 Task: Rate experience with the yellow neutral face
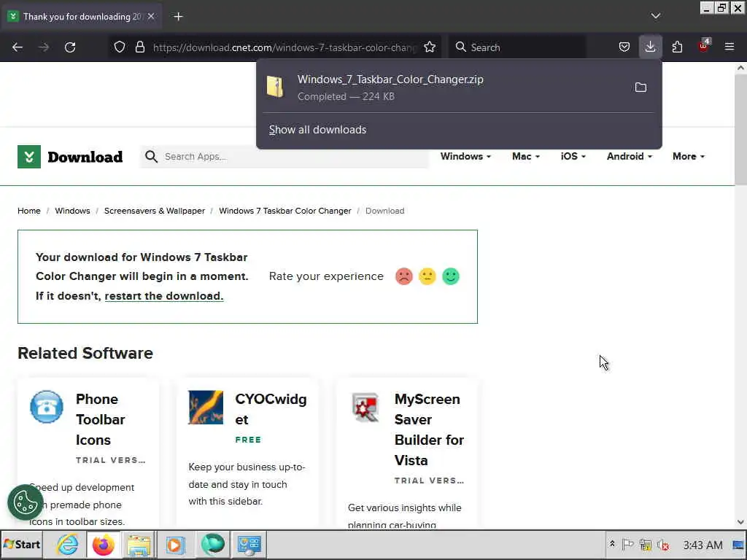point(427,276)
